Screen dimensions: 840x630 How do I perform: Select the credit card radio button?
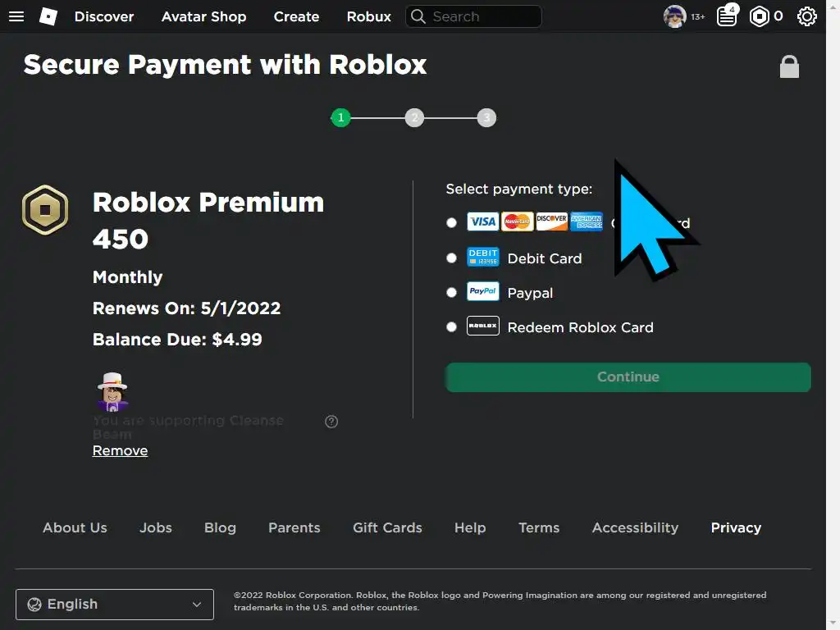452,223
